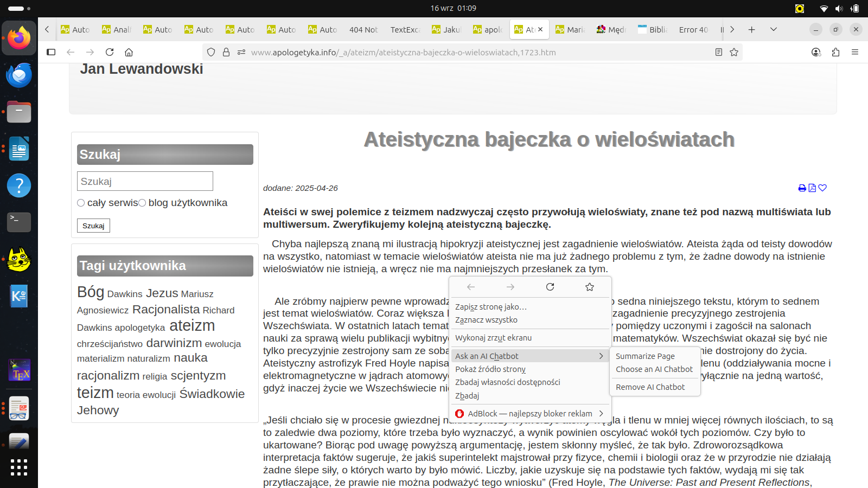Click the bookmark star in the context menu
Image resolution: width=868 pixels, height=488 pixels.
[x=590, y=287]
